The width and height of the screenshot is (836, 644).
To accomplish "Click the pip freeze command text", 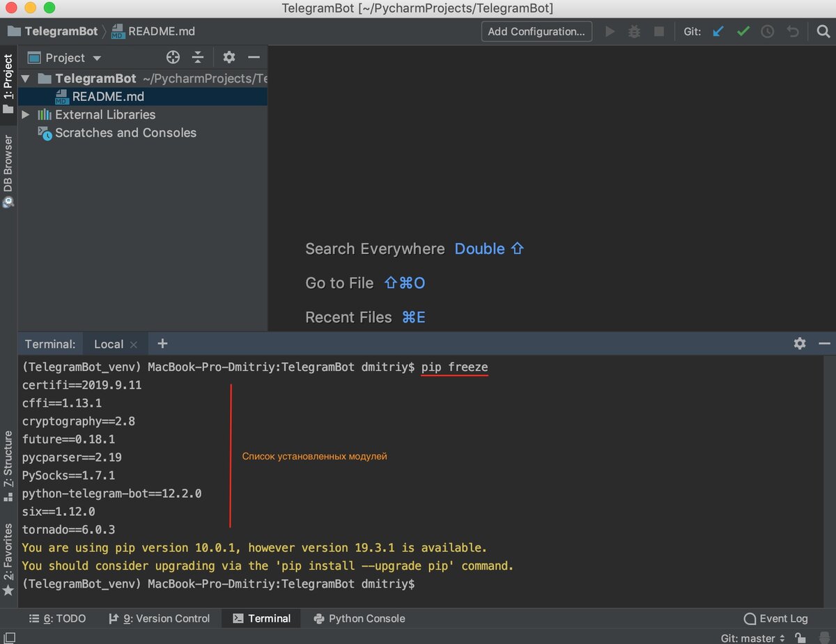I will (454, 367).
